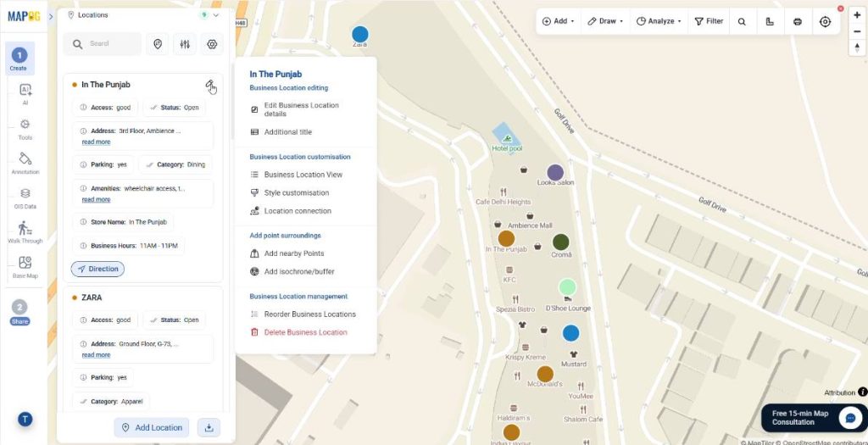
Task: Go to the Share step 2
Action: (x=19, y=313)
